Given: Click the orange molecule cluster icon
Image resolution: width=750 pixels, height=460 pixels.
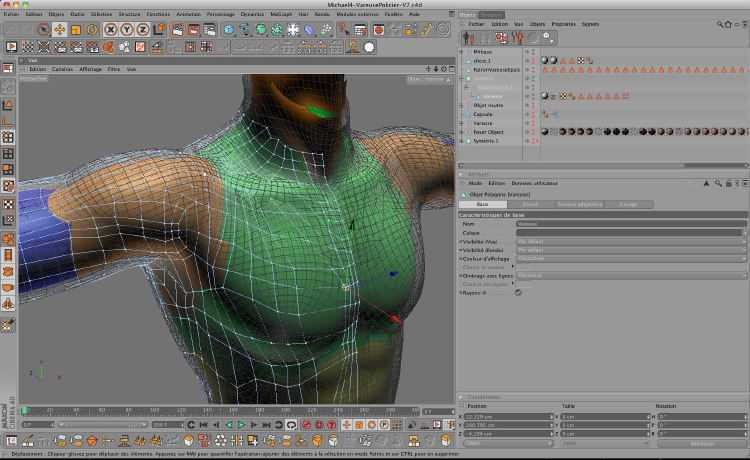Looking at the screenshot, I should click(x=108, y=47).
